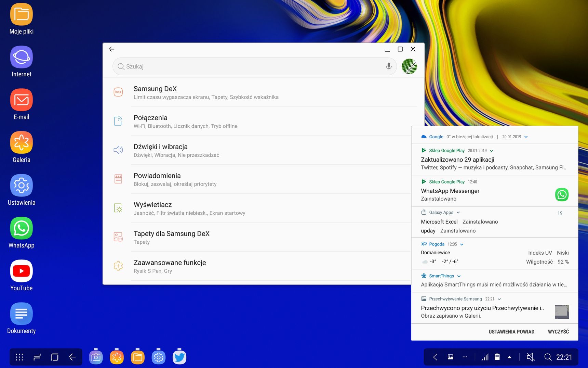Open Zaawansowane funkcje settings
588x368 pixels.
tap(257, 266)
